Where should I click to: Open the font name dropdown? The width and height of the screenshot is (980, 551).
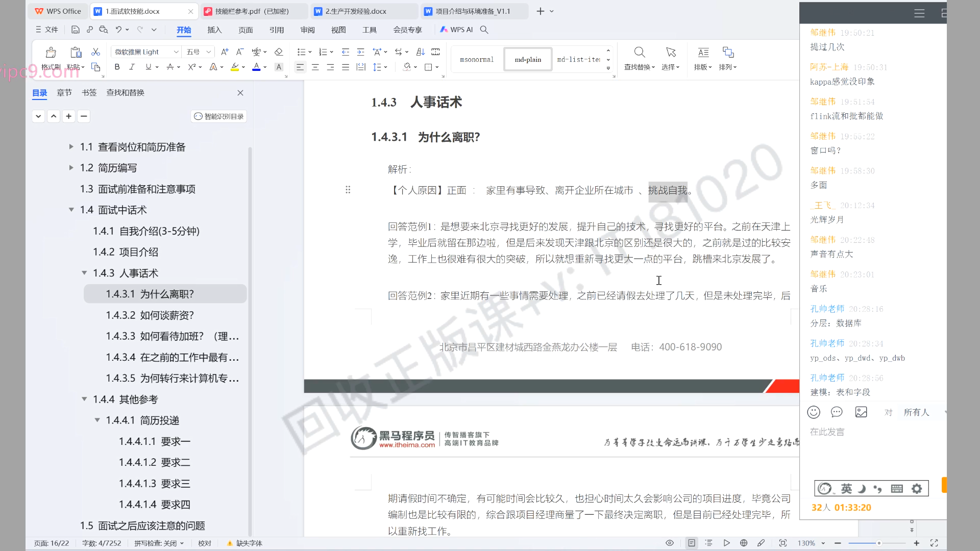176,52
